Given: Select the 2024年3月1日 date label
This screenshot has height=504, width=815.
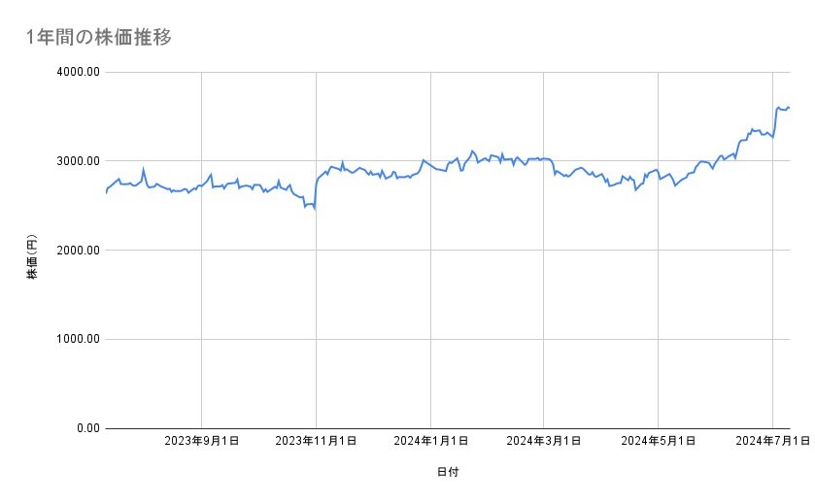Looking at the screenshot, I should (x=544, y=441).
